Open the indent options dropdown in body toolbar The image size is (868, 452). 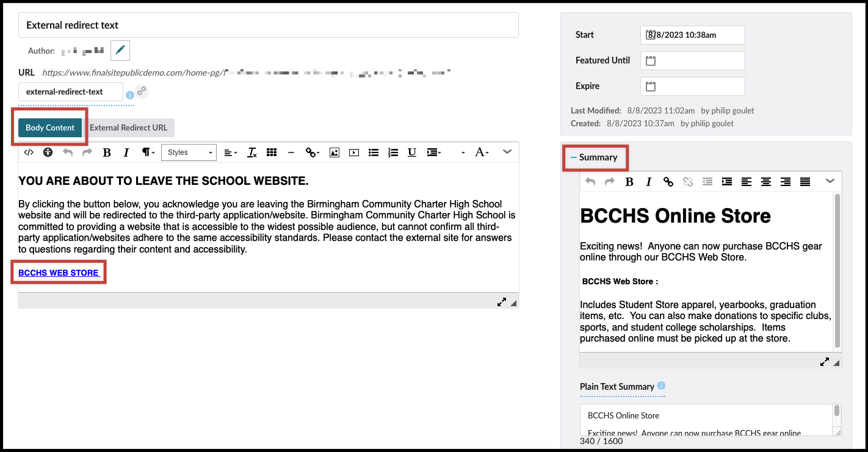(434, 152)
